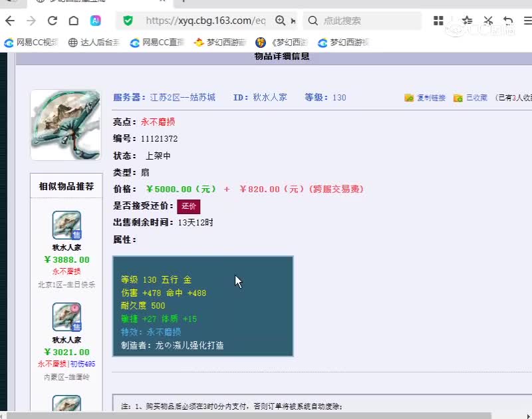Open the favorites star icon near address bar

pos(467,21)
